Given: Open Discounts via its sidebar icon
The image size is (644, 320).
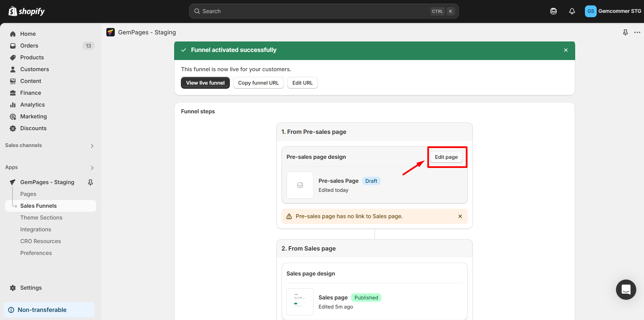Looking at the screenshot, I should pos(12,128).
